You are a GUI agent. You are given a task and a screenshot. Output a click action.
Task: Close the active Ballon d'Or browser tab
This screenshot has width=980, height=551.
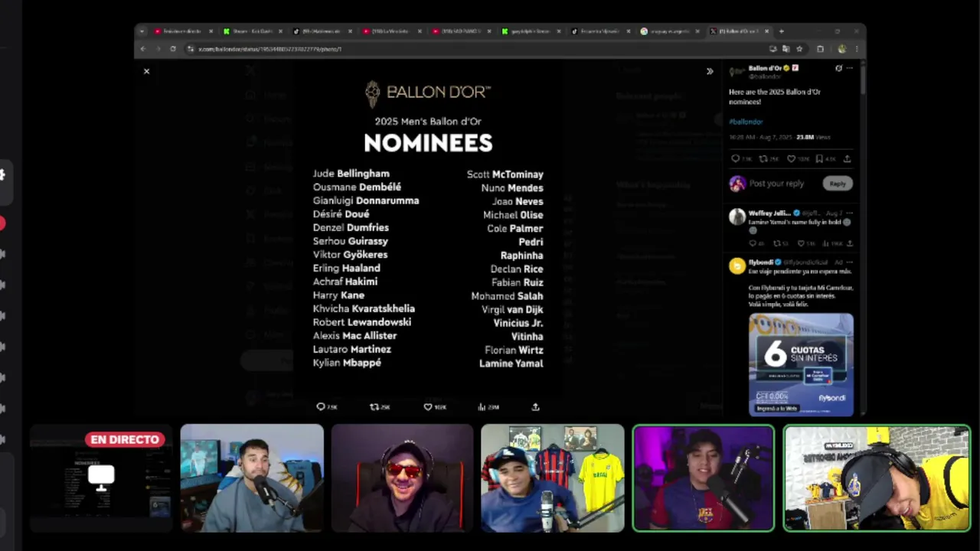(768, 31)
